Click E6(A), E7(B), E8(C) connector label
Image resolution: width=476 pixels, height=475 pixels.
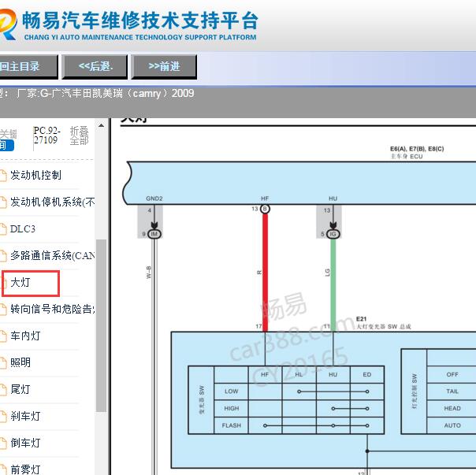point(417,149)
